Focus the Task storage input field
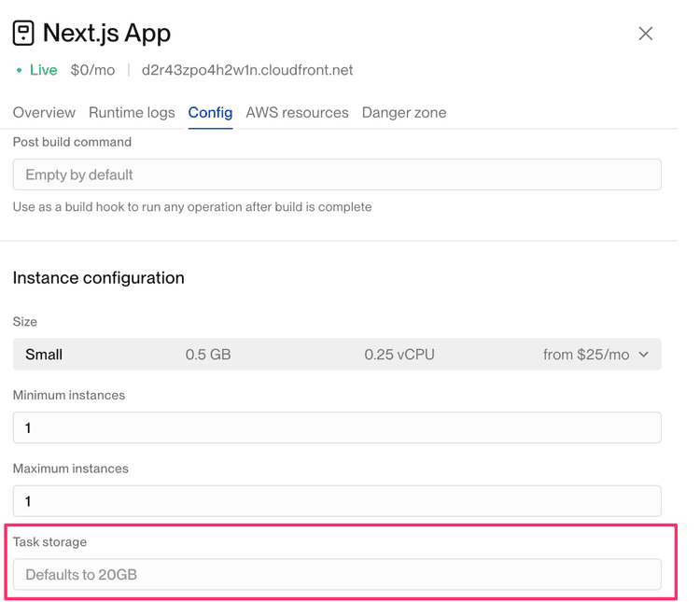 point(337,574)
